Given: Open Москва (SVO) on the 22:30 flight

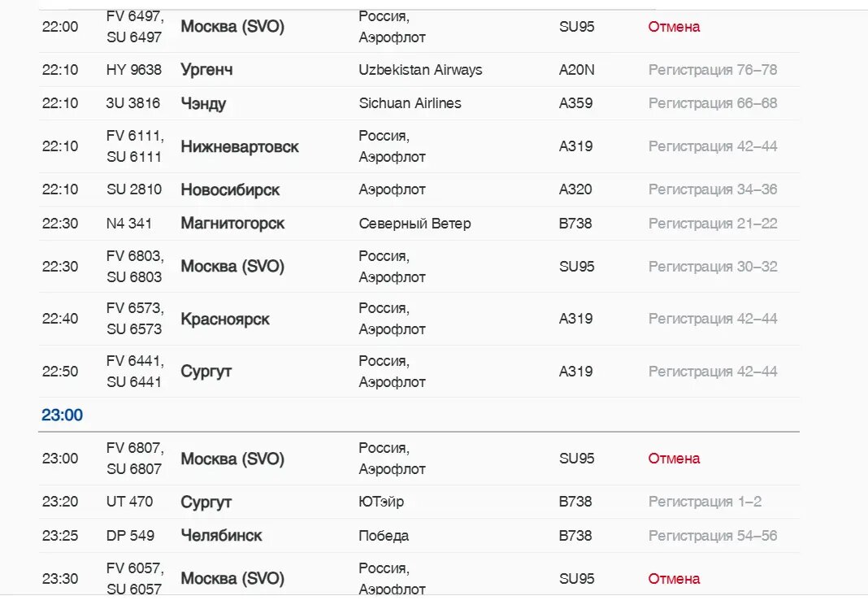Looking at the screenshot, I should click(x=232, y=267).
